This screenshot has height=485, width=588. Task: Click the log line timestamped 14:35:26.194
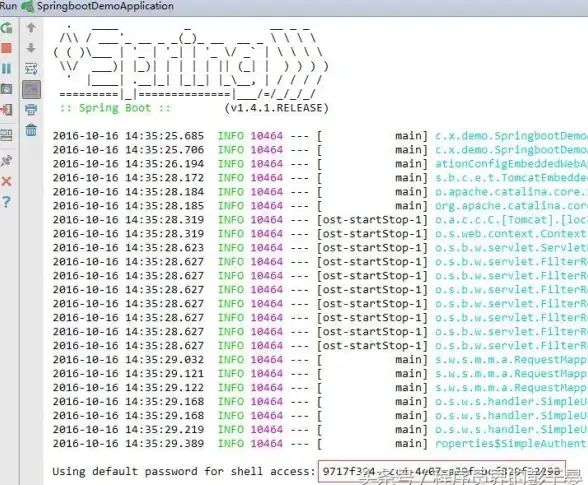(x=320, y=164)
